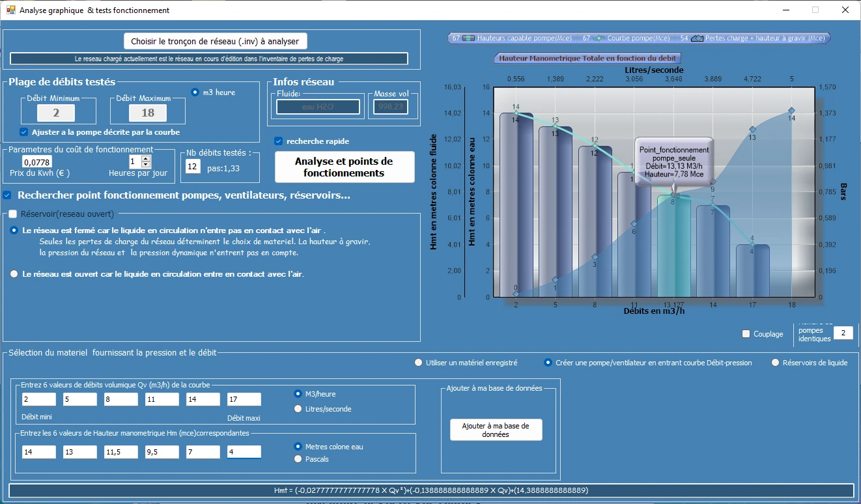This screenshot has width=861, height=504.
Task: Click the height value field showing 9,5
Action: click(x=162, y=452)
